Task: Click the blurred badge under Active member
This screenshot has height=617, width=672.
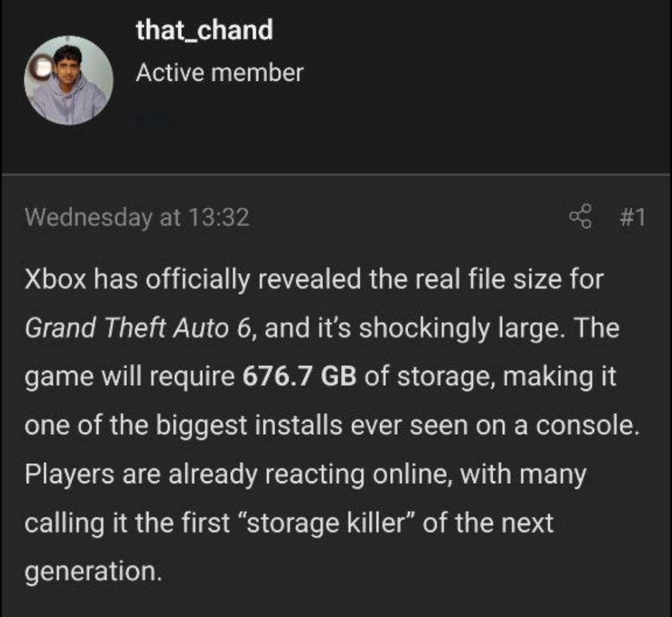Action: (156, 121)
